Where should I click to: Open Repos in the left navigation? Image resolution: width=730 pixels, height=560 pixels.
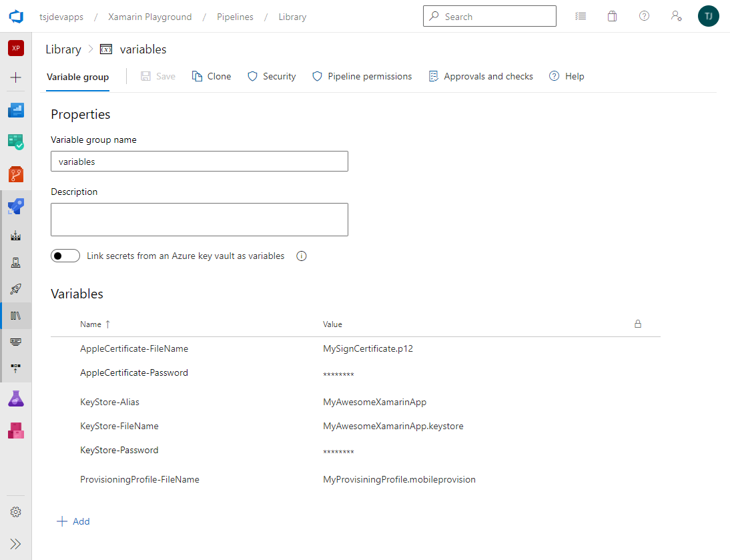15,175
